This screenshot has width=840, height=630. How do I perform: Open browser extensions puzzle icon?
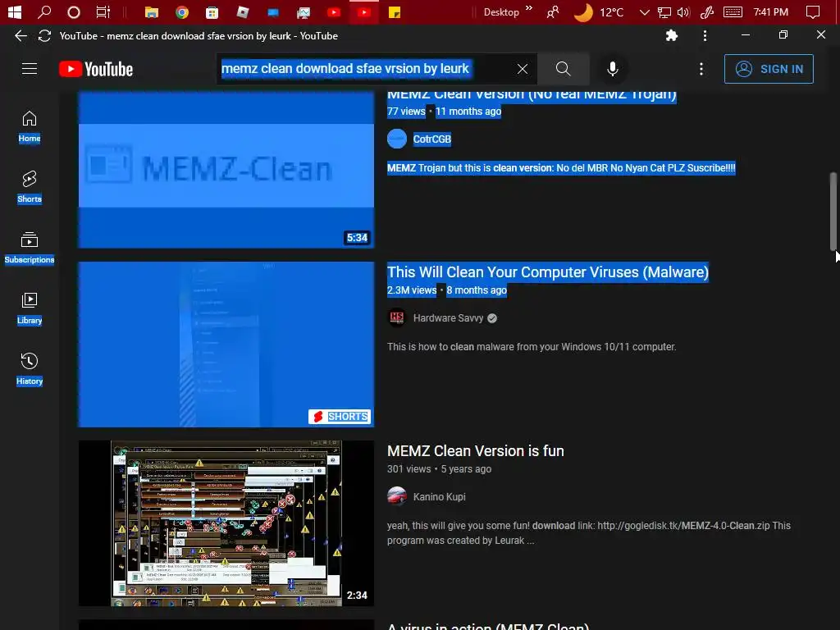click(671, 36)
